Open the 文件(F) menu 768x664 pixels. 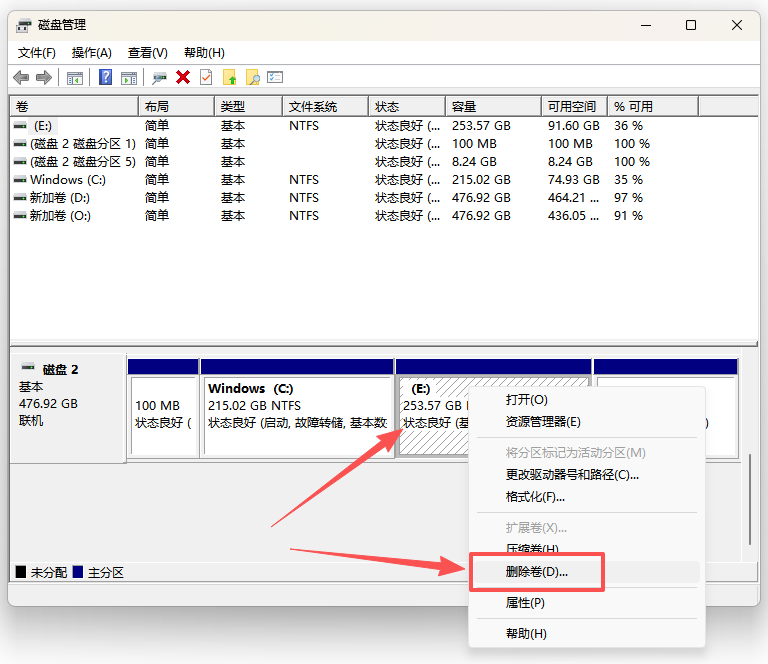37,52
